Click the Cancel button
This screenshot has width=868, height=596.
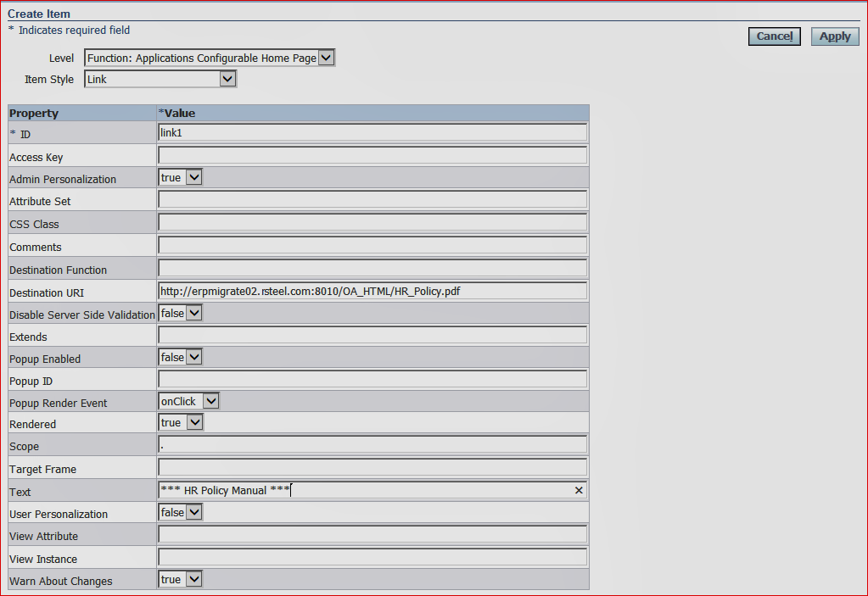773,36
